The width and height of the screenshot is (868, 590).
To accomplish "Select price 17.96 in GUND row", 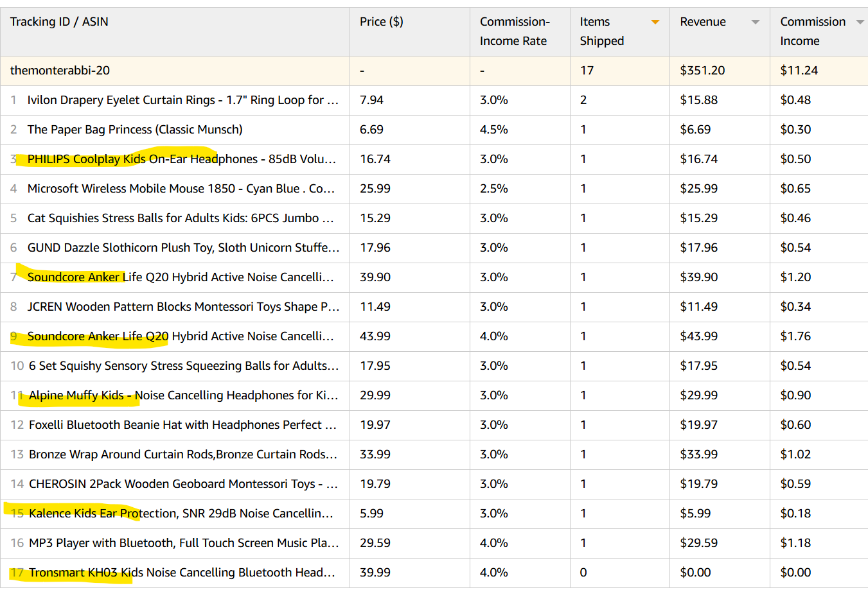I will click(375, 248).
